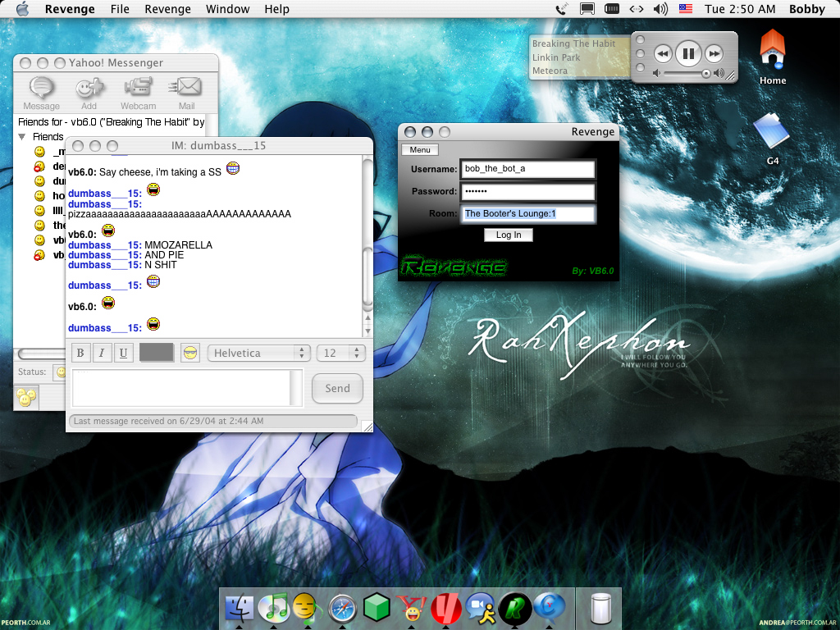
Task: Click the Messenger horizontal scrollbar
Action: [42, 354]
